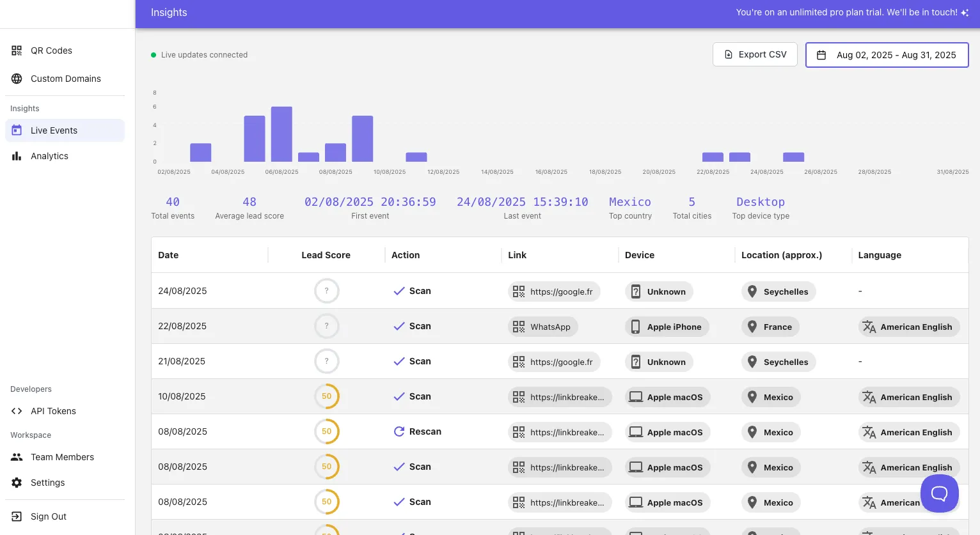Click the chart bar at 02/08/2025

coord(201,153)
